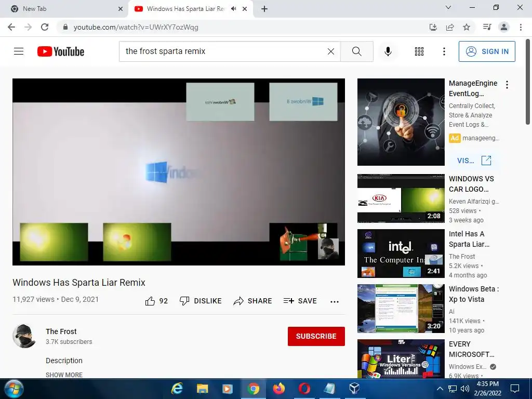This screenshot has width=532, height=399.
Task: Open YouTube apps grid
Action: point(419,51)
